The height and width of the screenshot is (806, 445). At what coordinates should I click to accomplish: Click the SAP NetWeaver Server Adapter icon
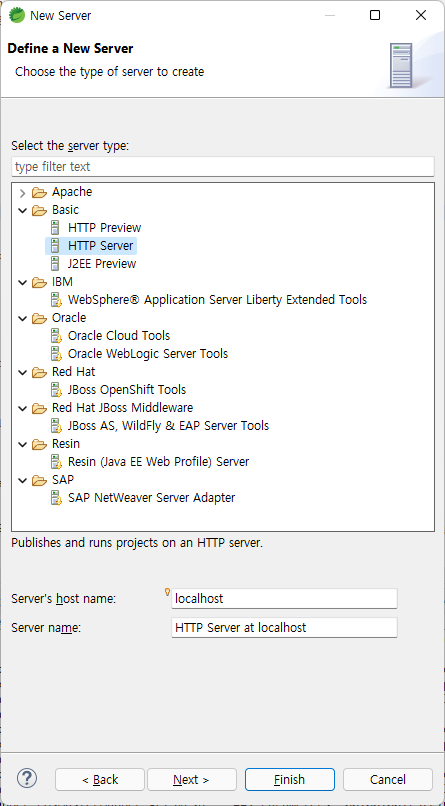[56, 498]
